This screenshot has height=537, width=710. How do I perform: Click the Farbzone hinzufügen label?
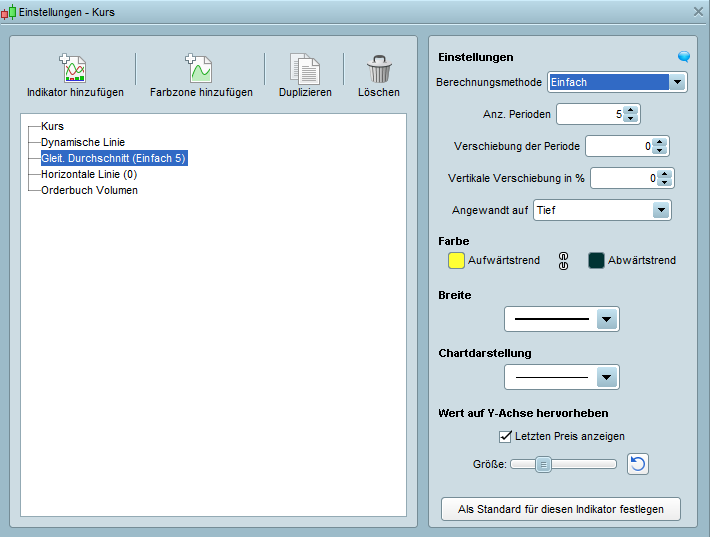coord(201,92)
